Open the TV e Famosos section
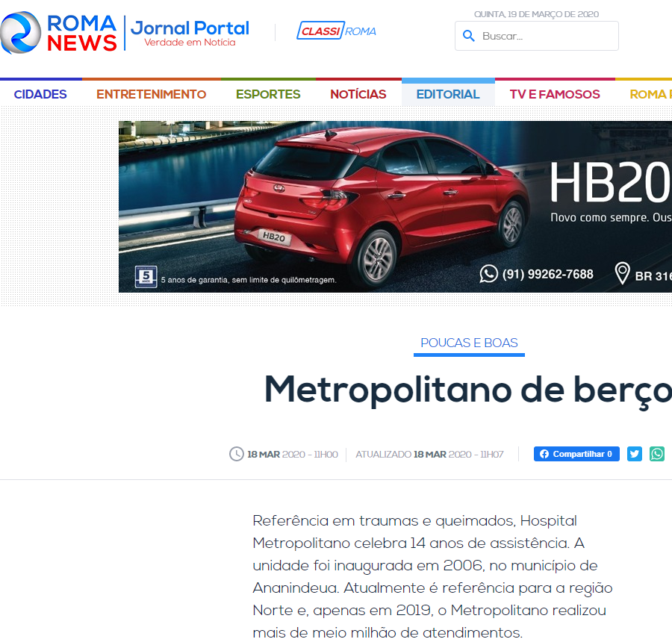 [555, 94]
